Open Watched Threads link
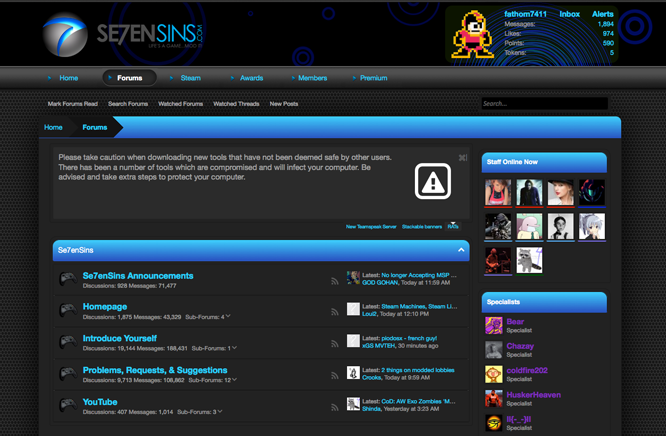Image resolution: width=666 pixels, height=436 pixels. click(236, 104)
